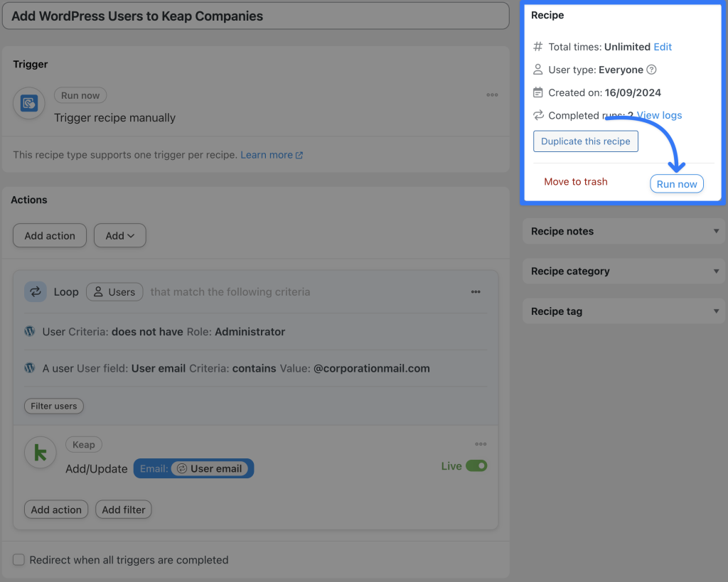The width and height of the screenshot is (728, 582).
Task: Expand the Recipe category panel
Action: click(x=623, y=271)
